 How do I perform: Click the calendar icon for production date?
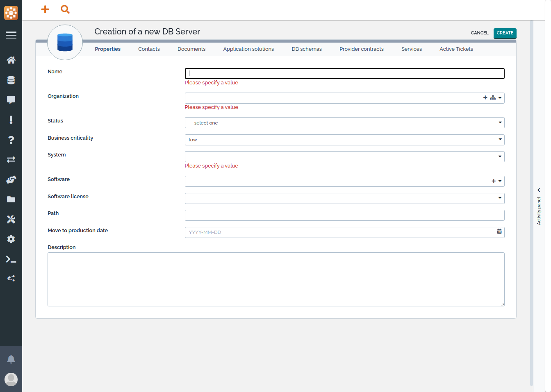tap(499, 232)
